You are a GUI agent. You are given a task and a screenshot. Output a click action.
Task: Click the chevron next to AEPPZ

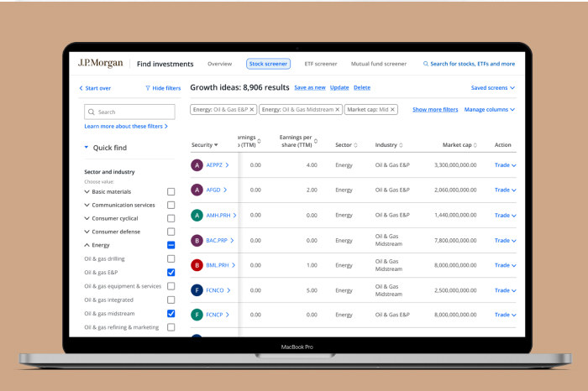point(228,165)
